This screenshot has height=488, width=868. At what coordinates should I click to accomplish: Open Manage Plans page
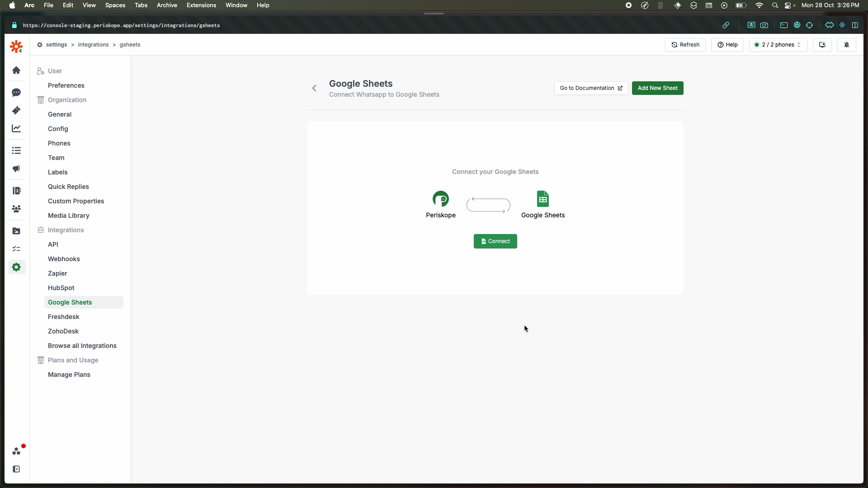(69, 375)
